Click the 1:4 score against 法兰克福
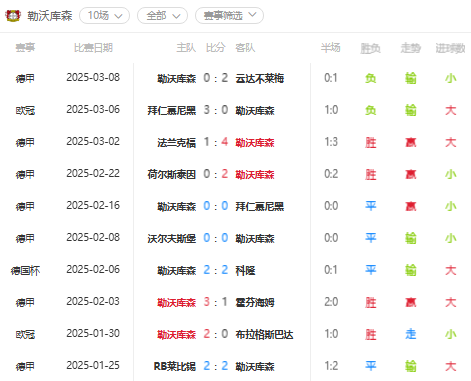471x381 pixels. click(216, 142)
